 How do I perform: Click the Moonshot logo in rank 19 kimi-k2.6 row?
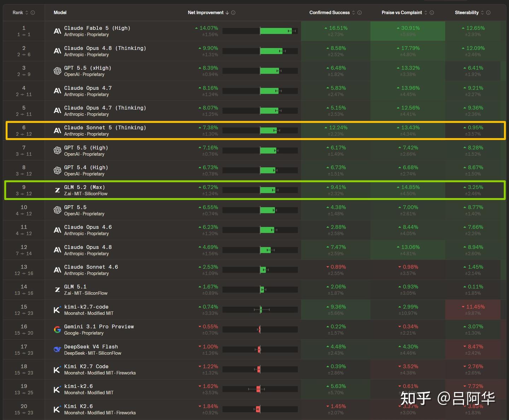click(57, 389)
